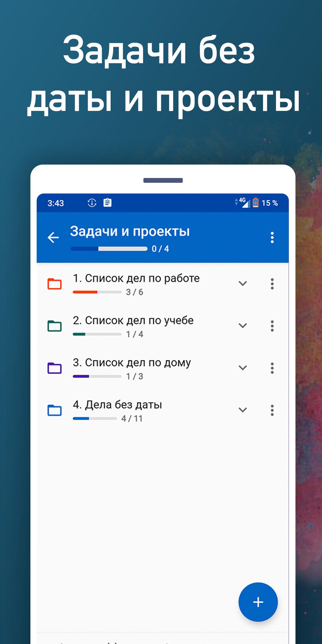The width and height of the screenshot is (322, 644).
Task: Open options menu for Список дел по работе
Action: pyautogui.click(x=272, y=284)
